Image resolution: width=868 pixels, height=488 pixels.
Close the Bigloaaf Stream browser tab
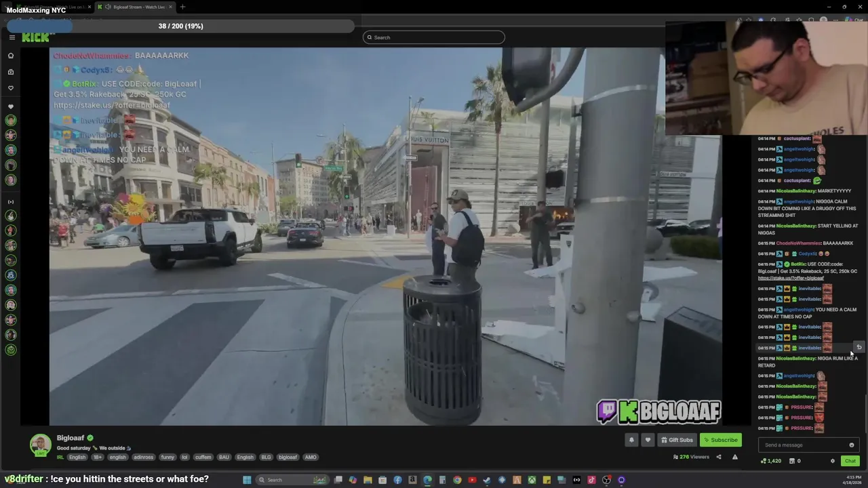[170, 7]
